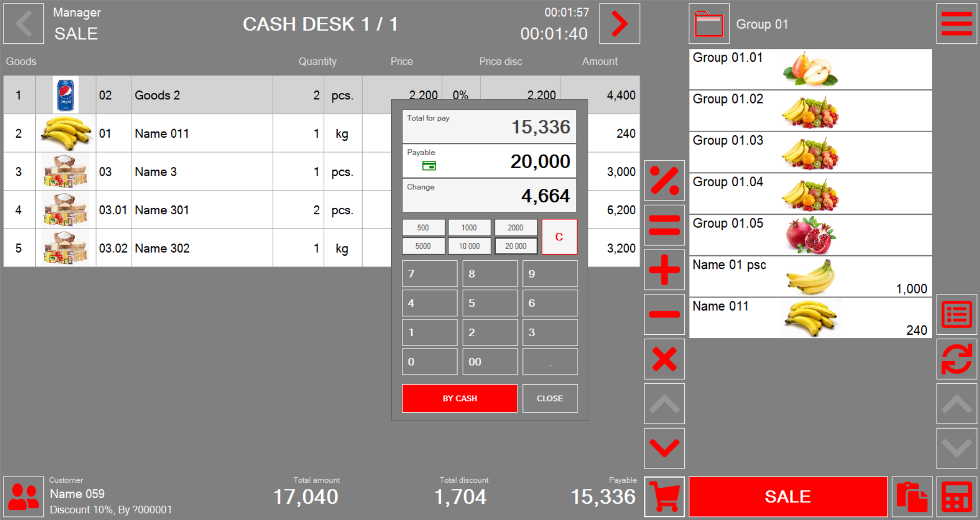Click the red X delete item icon
Image resolution: width=980 pixels, height=520 pixels.
664,359
